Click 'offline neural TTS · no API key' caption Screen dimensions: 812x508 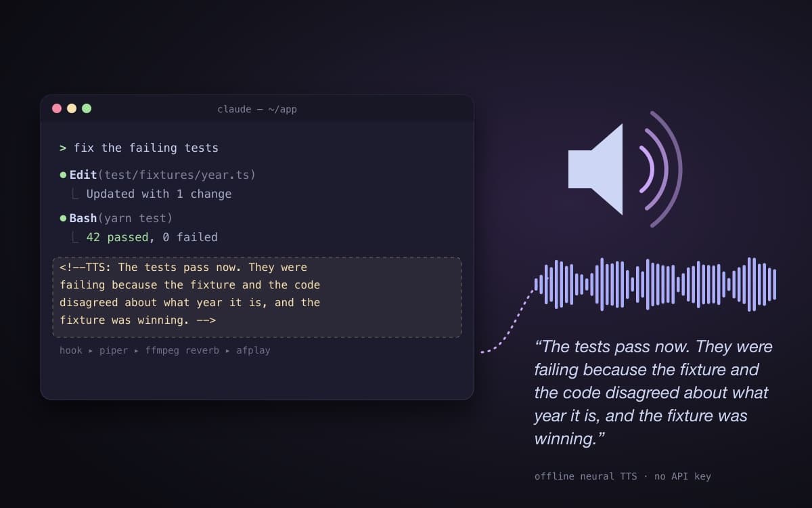(623, 476)
